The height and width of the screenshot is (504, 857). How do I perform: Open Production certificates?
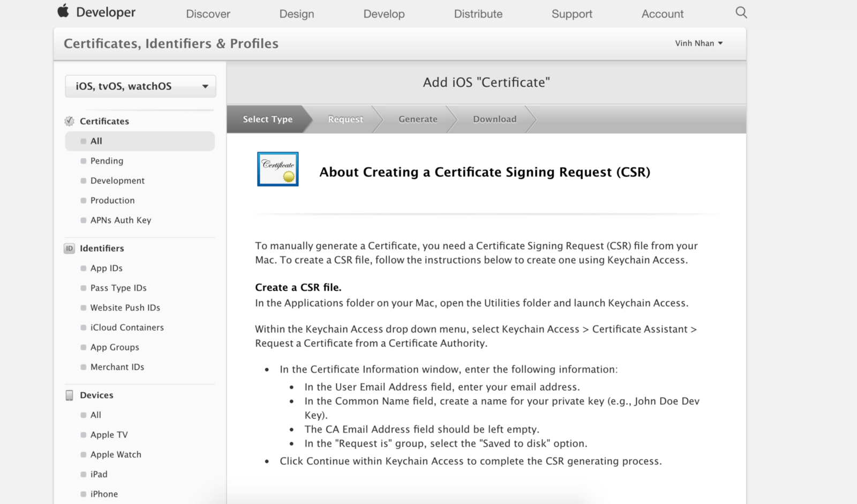(x=112, y=201)
